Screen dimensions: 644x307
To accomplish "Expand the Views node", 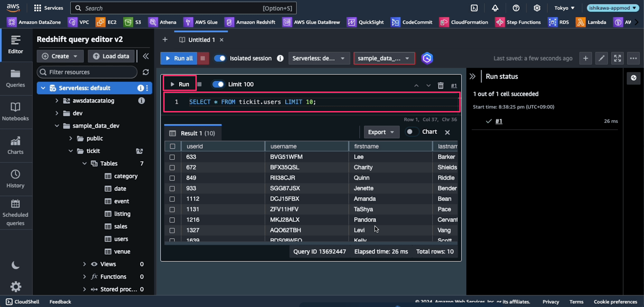I will [x=84, y=264].
